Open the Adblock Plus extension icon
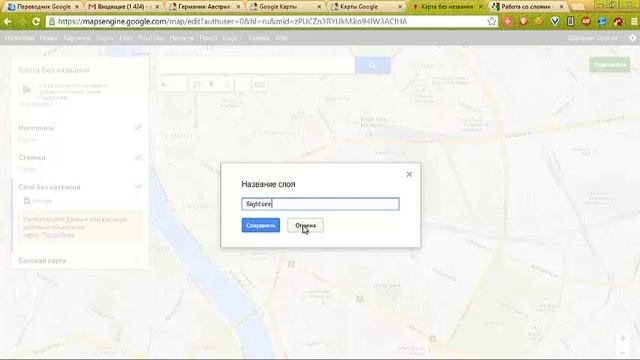The width and height of the screenshot is (640, 360). pyautogui.click(x=586, y=21)
